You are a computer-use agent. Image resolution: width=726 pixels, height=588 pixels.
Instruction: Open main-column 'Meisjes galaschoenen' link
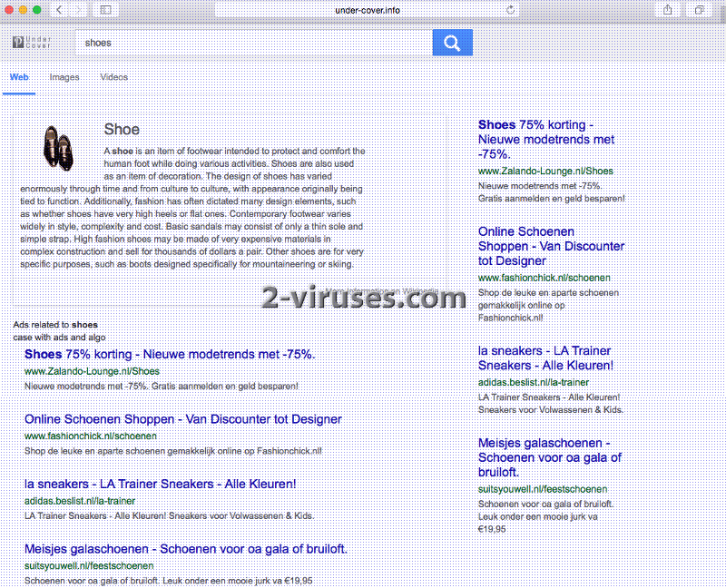coord(186,549)
